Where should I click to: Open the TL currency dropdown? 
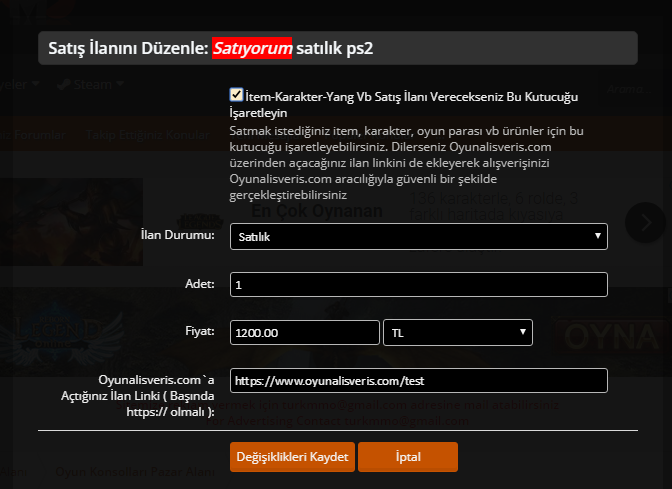[458, 333]
